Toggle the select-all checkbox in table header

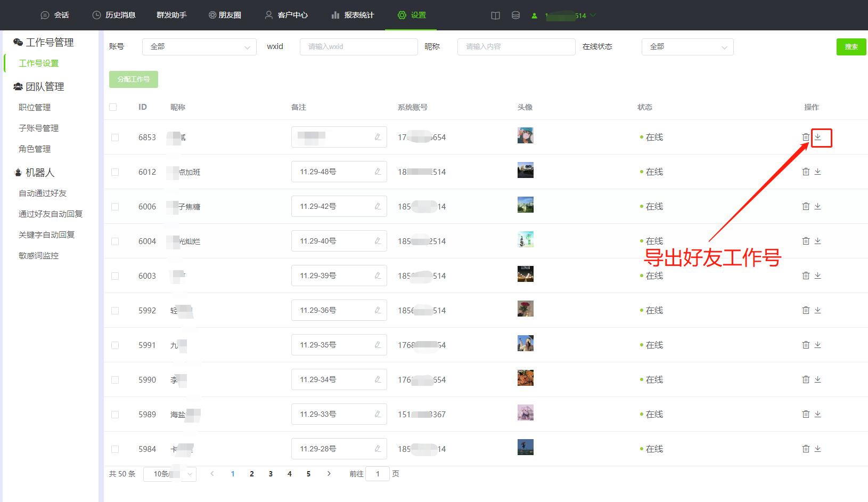[x=113, y=107]
